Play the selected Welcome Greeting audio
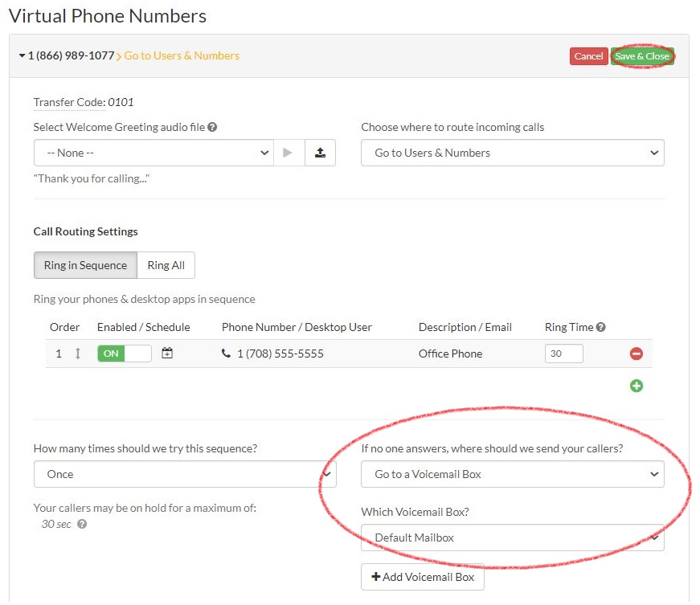 tap(286, 153)
